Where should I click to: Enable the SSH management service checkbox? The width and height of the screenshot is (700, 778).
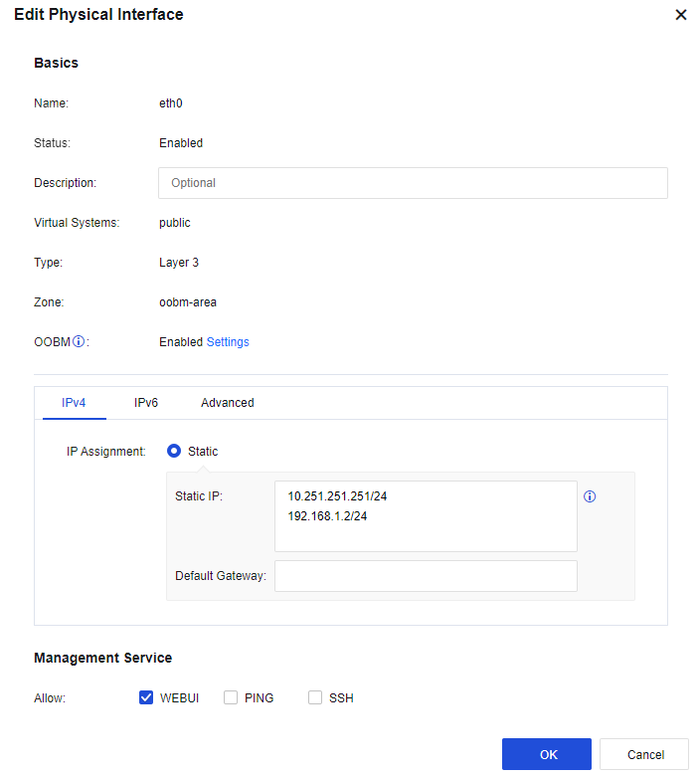[315, 697]
